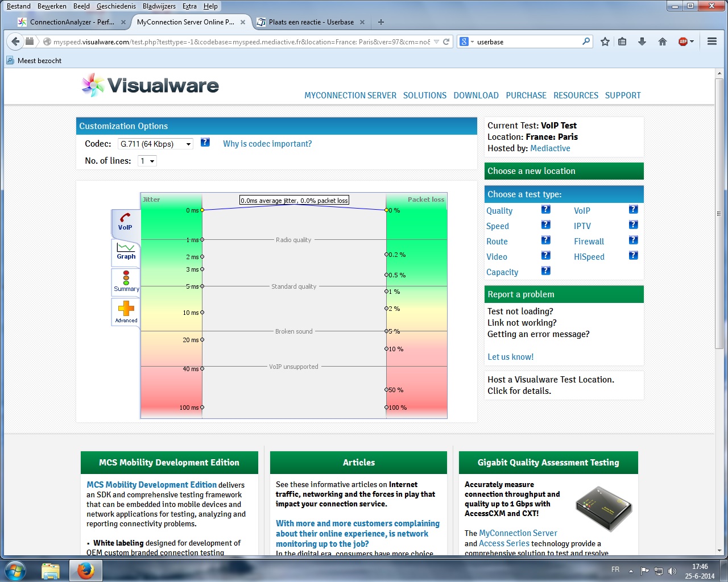Open the Bladwijzers menu
The height and width of the screenshot is (582, 728).
coord(159,6)
